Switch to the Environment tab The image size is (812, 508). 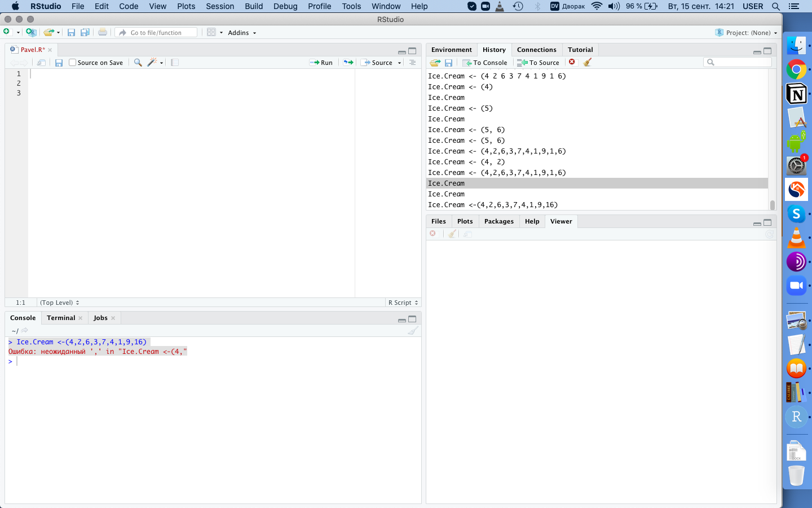pos(451,50)
